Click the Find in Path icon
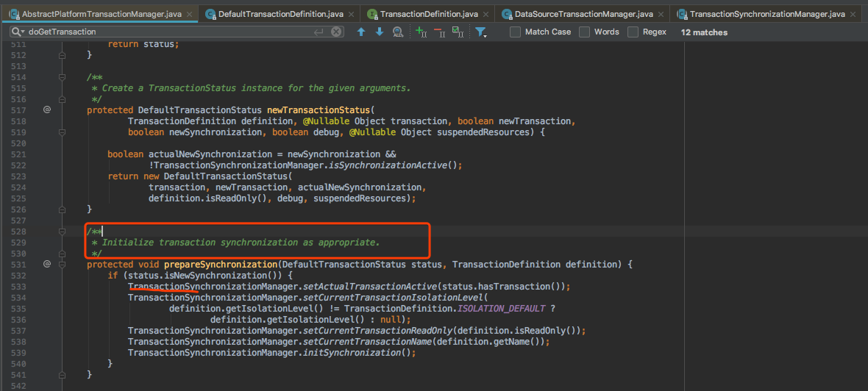Screen dimensions: 868x391 click(x=398, y=32)
